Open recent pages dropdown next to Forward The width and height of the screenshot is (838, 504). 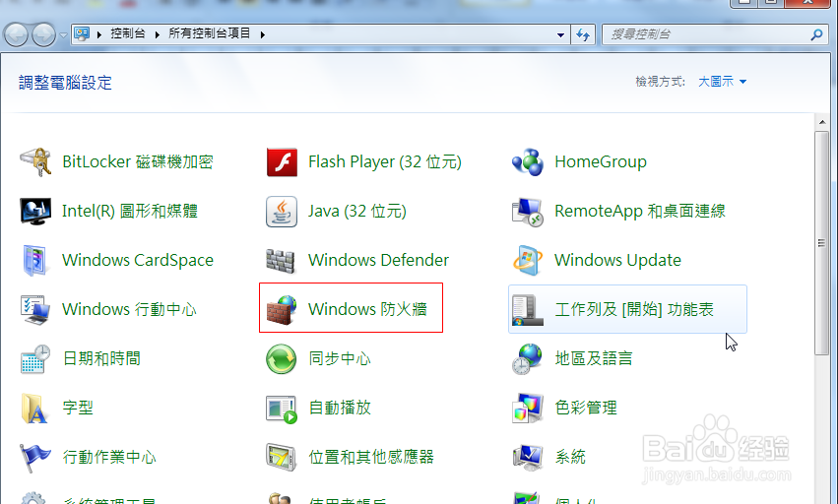[63, 35]
